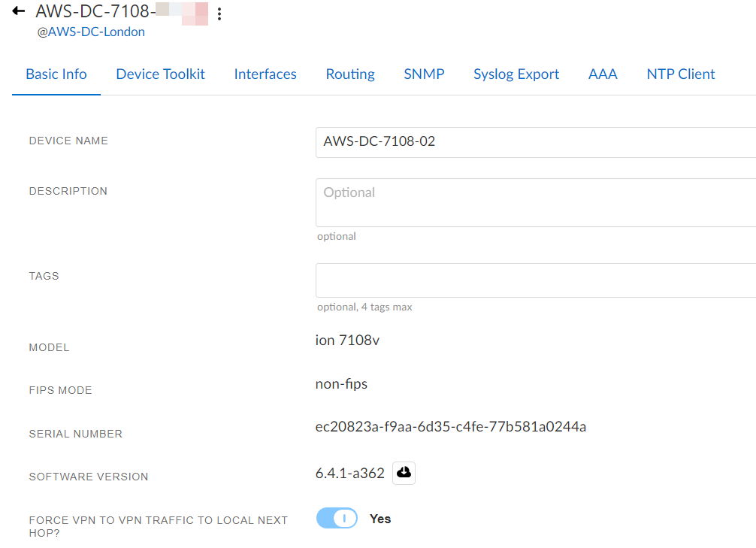The height and width of the screenshot is (548, 756).
Task: Click the FIPS mode value non-fips
Action: (341, 384)
